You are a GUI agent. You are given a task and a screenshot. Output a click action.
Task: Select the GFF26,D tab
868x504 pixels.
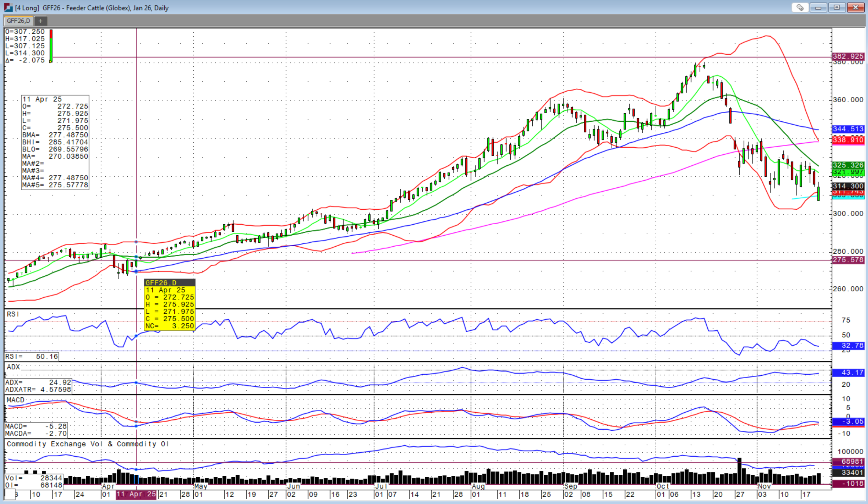[18, 21]
